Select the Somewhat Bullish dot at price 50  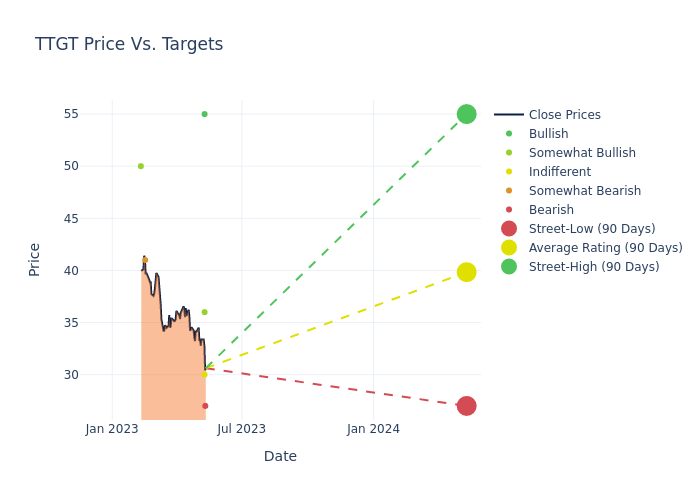pos(140,166)
